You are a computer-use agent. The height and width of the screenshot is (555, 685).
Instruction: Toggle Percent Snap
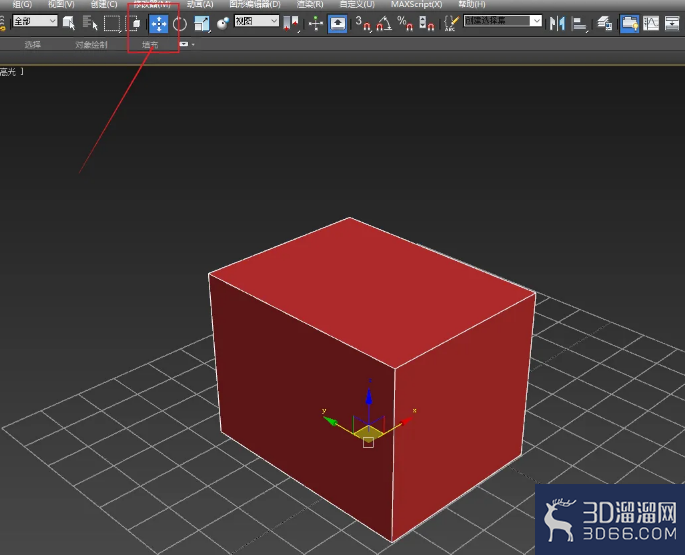click(x=405, y=23)
